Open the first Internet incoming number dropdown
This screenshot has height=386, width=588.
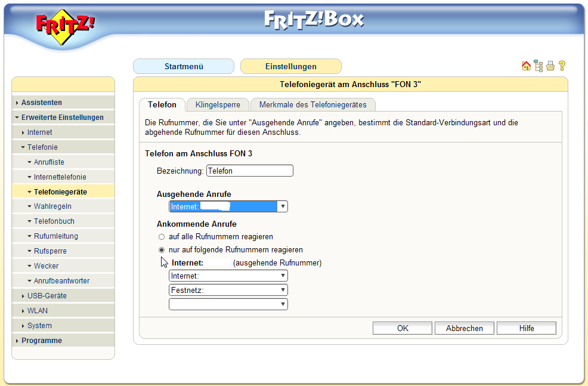pos(228,276)
